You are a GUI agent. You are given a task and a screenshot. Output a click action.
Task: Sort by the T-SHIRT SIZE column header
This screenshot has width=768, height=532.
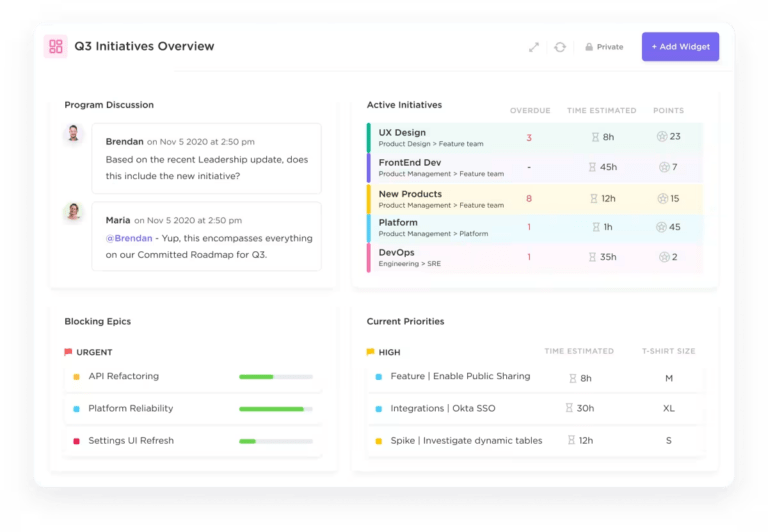coord(668,352)
